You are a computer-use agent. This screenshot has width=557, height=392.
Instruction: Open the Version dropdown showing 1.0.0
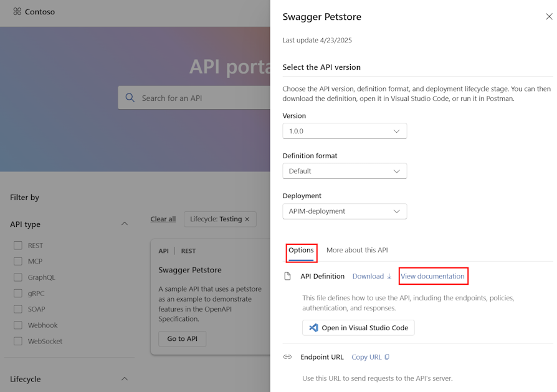coord(345,131)
